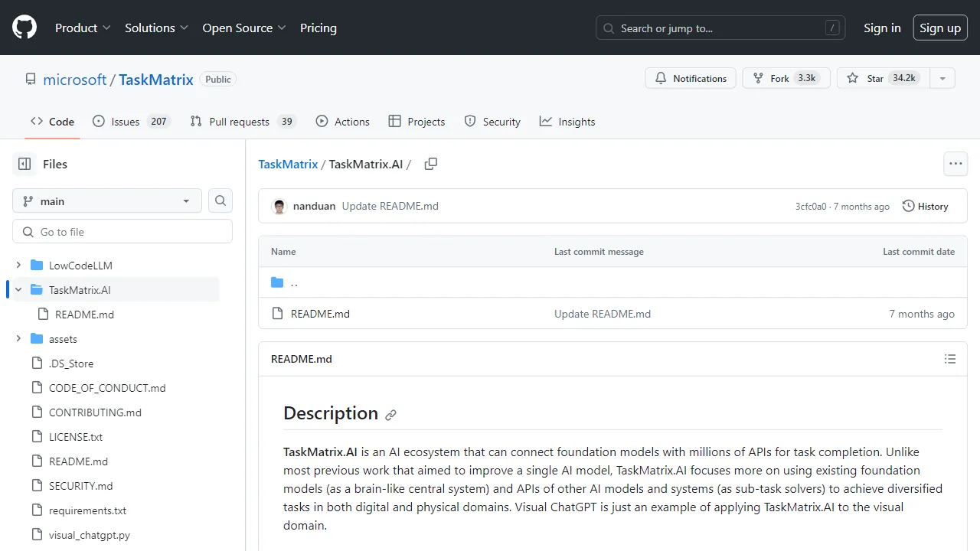The image size is (980, 551).
Task: Open the Pull requests tab
Action: coord(242,122)
